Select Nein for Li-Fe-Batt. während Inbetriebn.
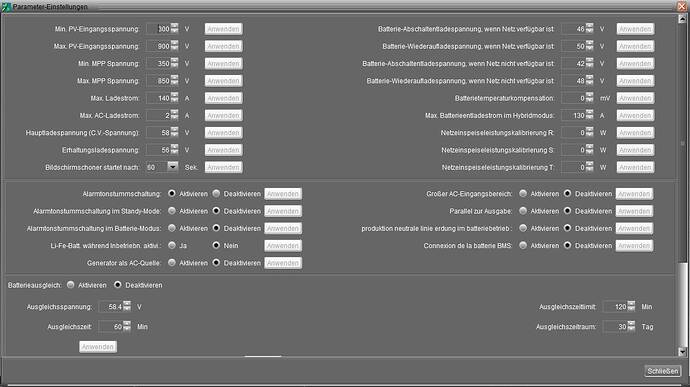This screenshot has width=690, height=387. (216, 246)
